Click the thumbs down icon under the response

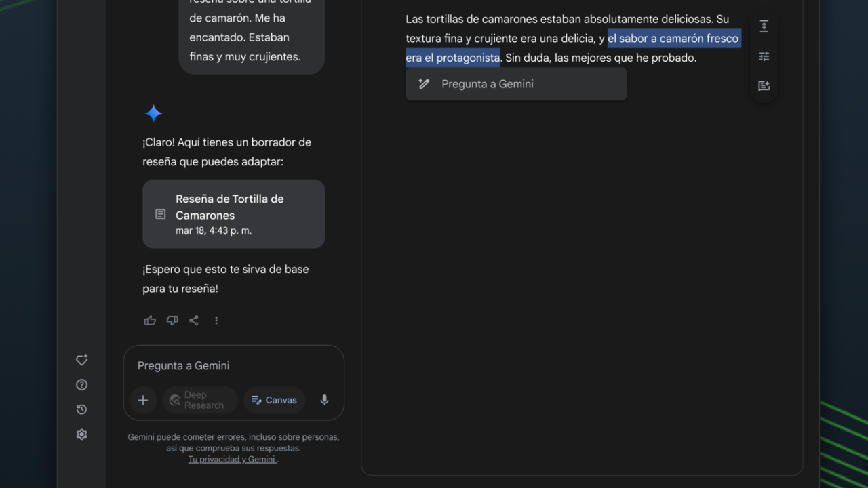point(172,321)
